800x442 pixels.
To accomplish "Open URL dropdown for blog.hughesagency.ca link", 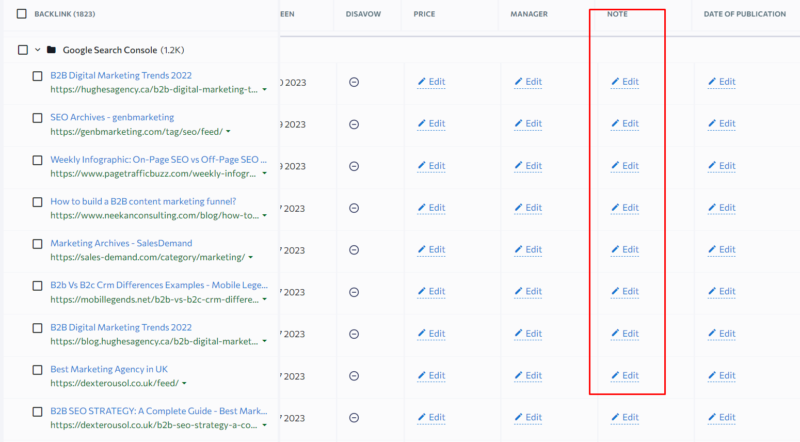I will tap(264, 341).
